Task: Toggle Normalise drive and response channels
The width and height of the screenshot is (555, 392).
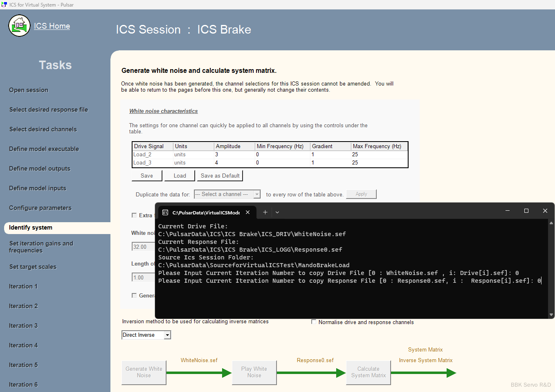Action: [x=314, y=322]
